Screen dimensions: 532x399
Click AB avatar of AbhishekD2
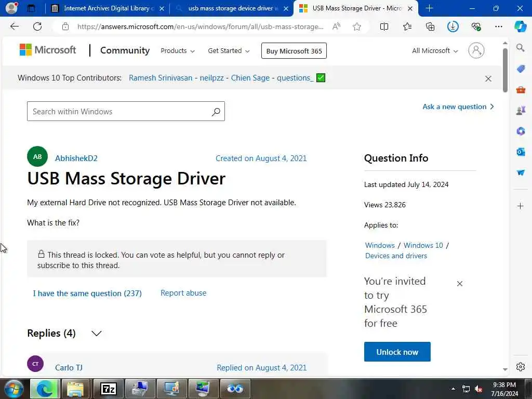(37, 156)
